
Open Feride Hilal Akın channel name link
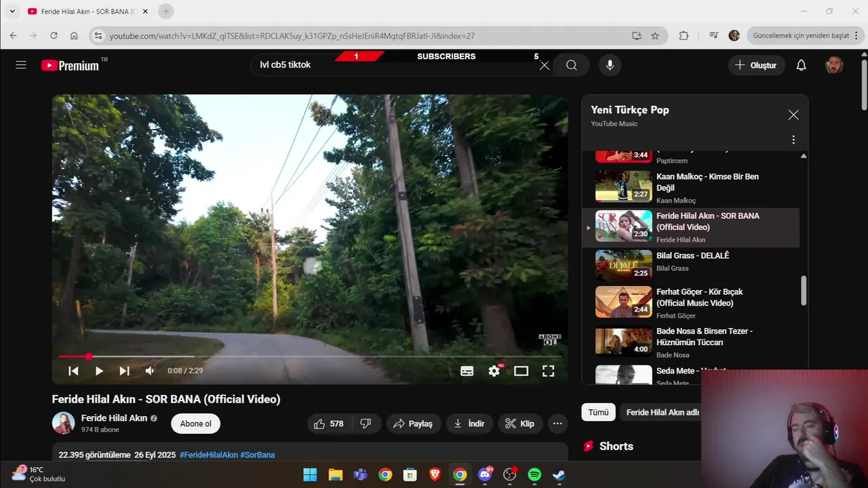tap(114, 418)
